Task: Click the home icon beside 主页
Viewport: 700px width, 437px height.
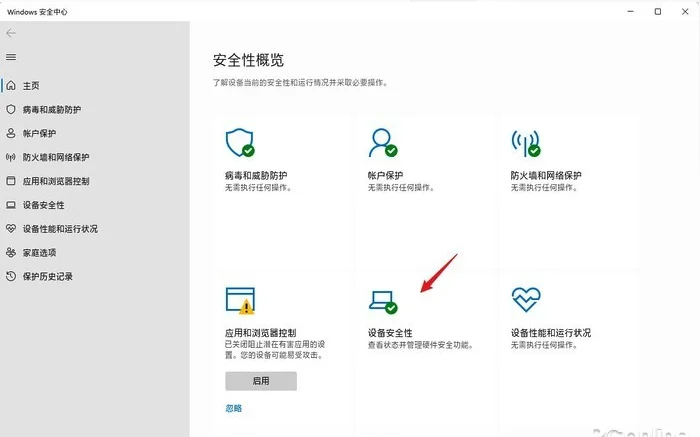Action: point(11,85)
